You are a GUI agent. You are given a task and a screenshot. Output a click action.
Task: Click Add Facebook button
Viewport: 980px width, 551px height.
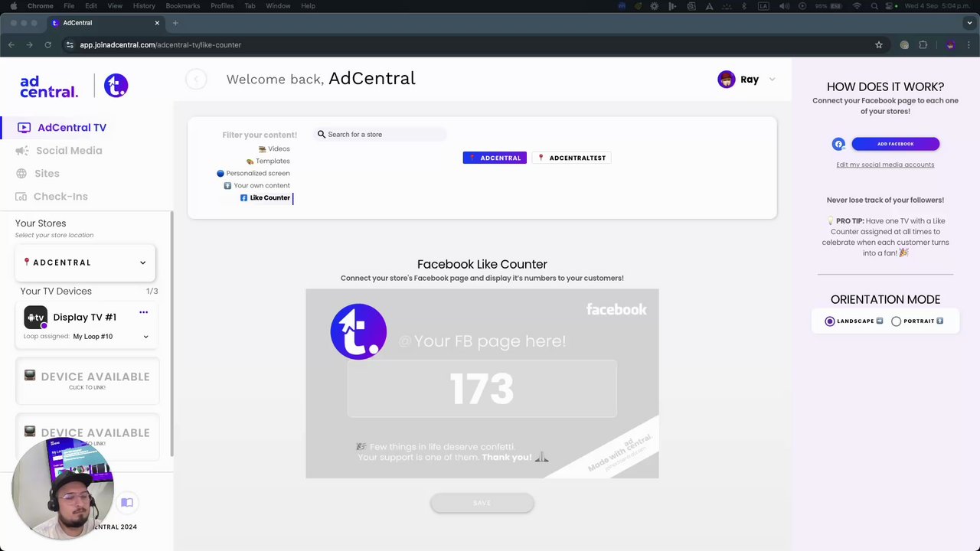click(x=895, y=144)
